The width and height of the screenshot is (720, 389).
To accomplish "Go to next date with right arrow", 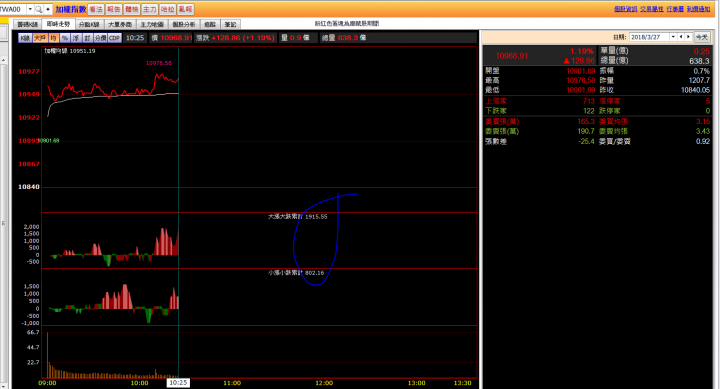I will coord(688,37).
